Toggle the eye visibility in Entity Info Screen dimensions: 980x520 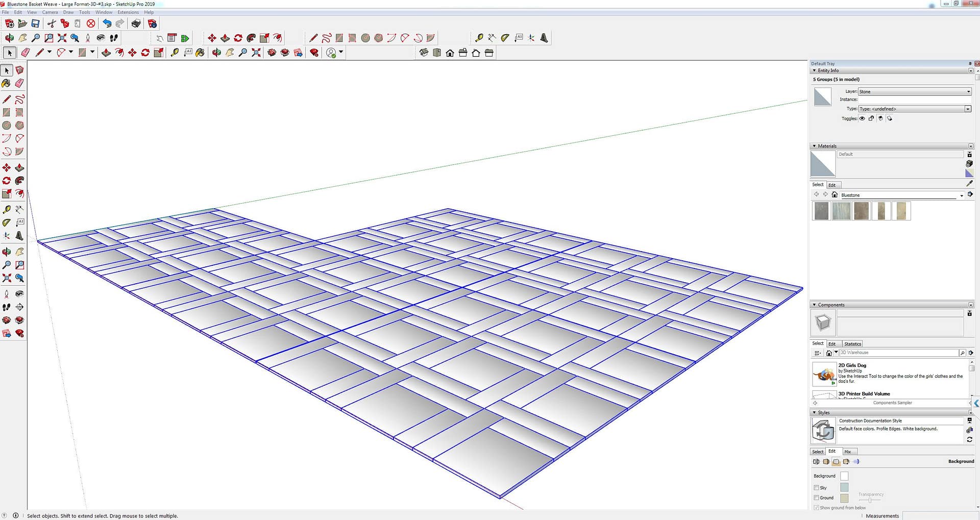pos(862,118)
